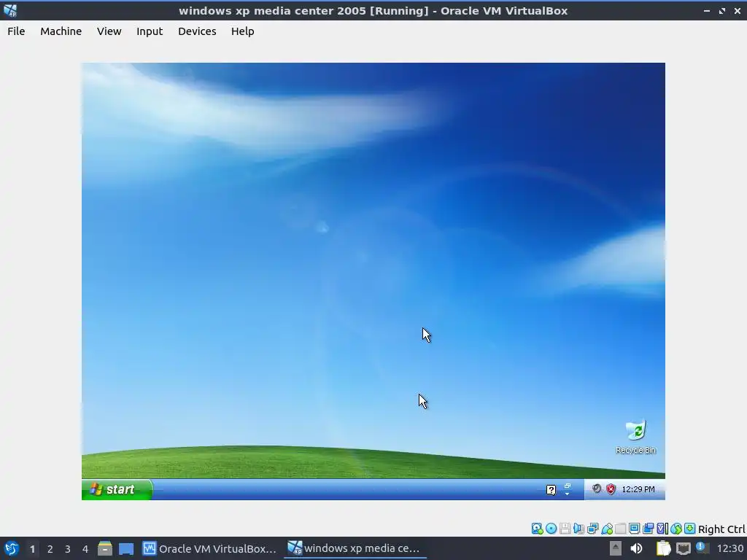This screenshot has height=560, width=747.
Task: Click the host network connection tray icon
Action: (x=683, y=549)
